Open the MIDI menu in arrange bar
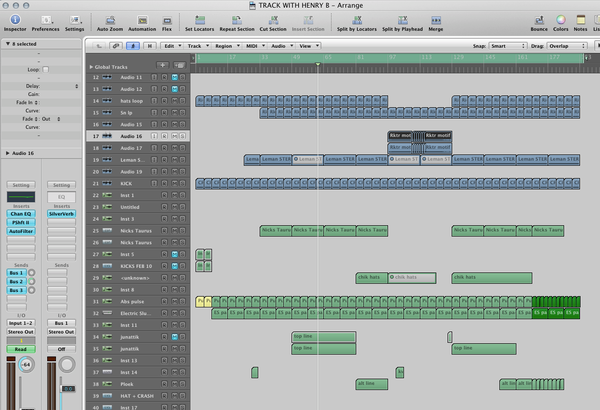600x410 pixels. [255, 46]
